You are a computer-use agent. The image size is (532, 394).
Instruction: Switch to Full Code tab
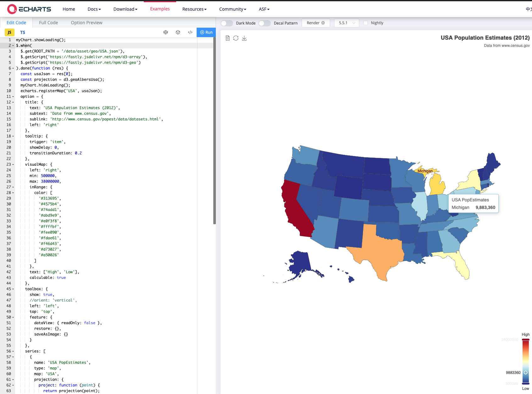point(48,23)
